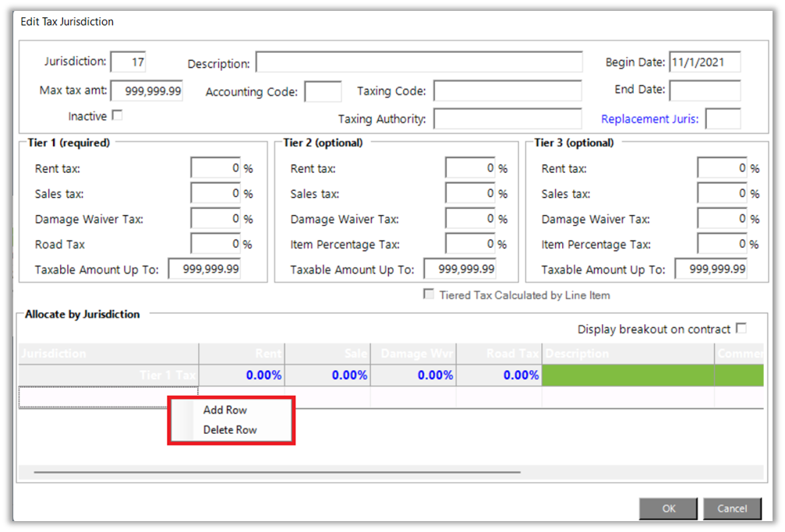The width and height of the screenshot is (785, 532).
Task: Click the green Description cell in Tier 1 row
Action: [628, 375]
